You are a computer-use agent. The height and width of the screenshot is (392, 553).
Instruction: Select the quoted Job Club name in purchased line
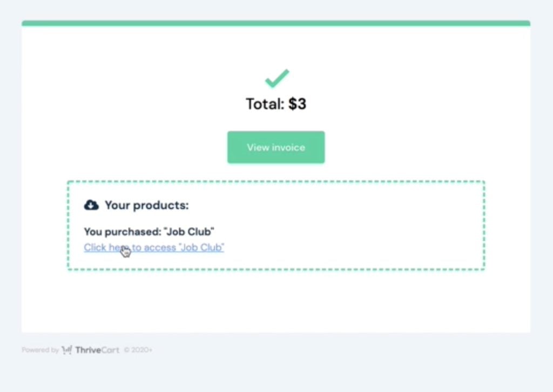click(x=189, y=232)
